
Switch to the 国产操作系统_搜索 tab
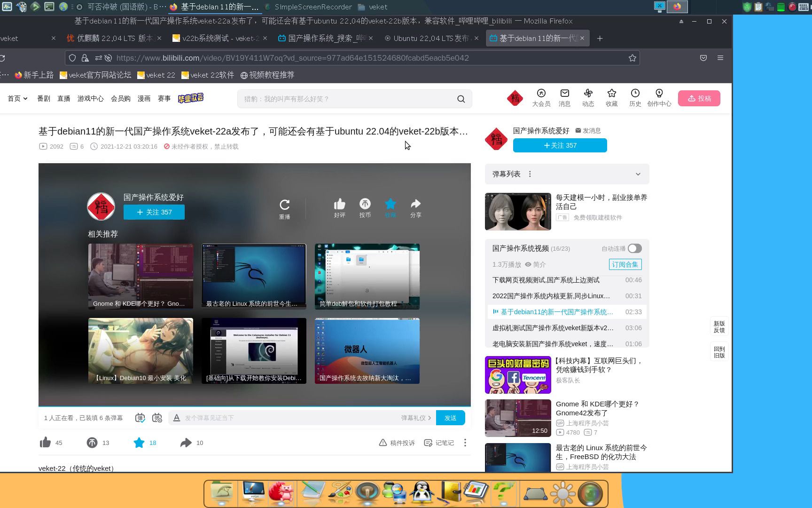tap(325, 39)
